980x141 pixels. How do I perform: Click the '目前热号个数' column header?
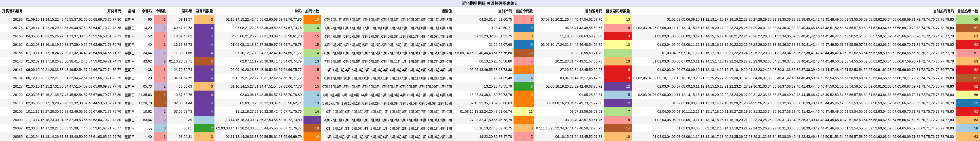[x=967, y=11]
